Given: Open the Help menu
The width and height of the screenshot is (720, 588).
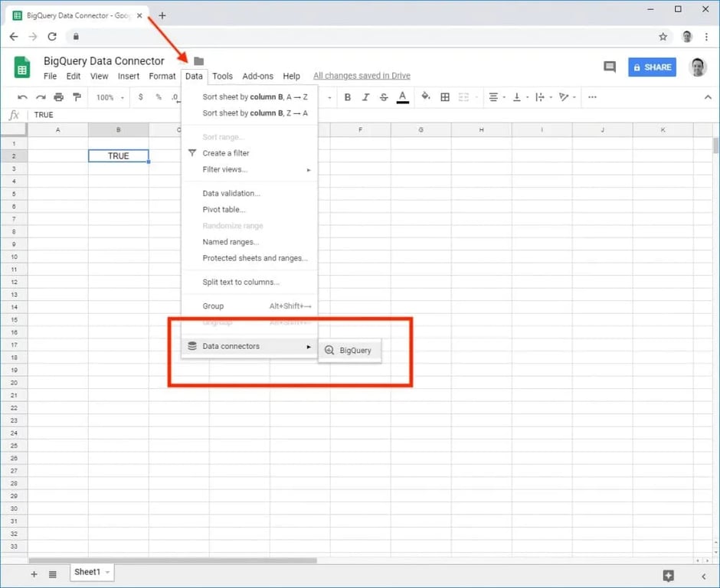Looking at the screenshot, I should [291, 77].
